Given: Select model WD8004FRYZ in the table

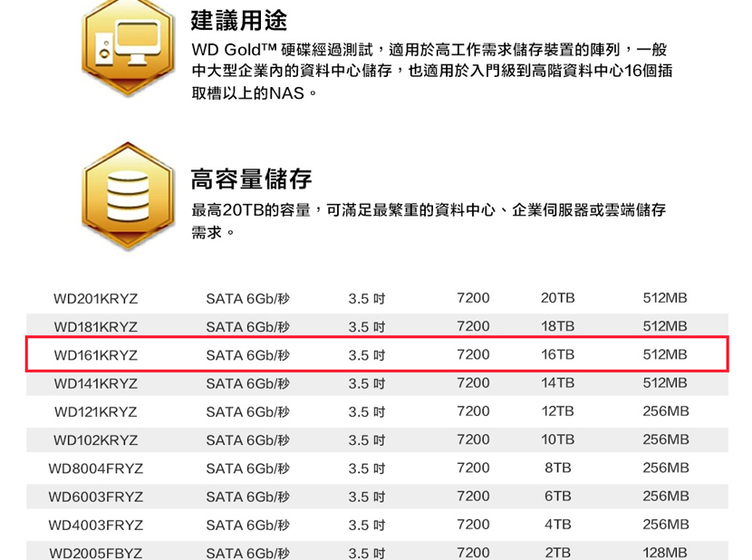Looking at the screenshot, I should click(95, 468).
